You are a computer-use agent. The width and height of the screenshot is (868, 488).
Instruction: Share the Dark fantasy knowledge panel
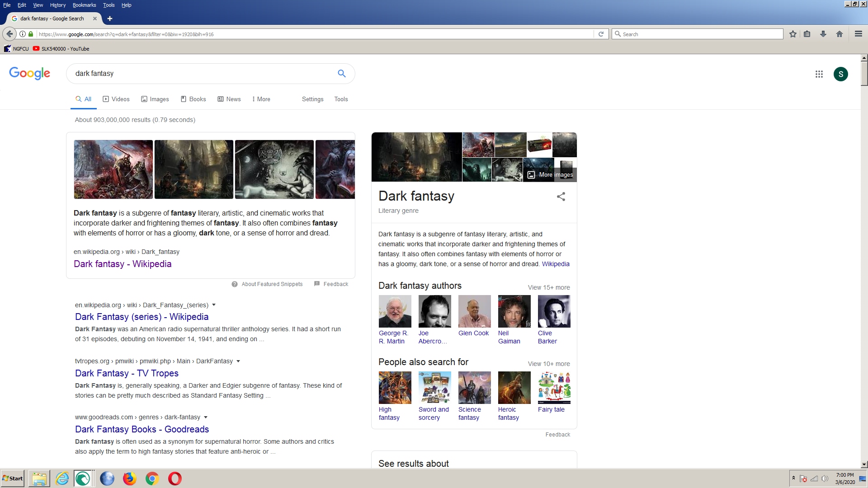[x=561, y=197]
